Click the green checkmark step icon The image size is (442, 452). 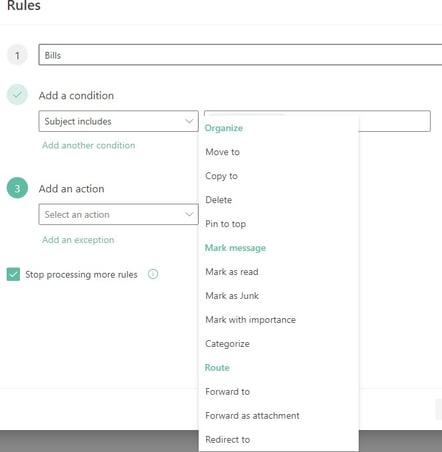point(17,95)
